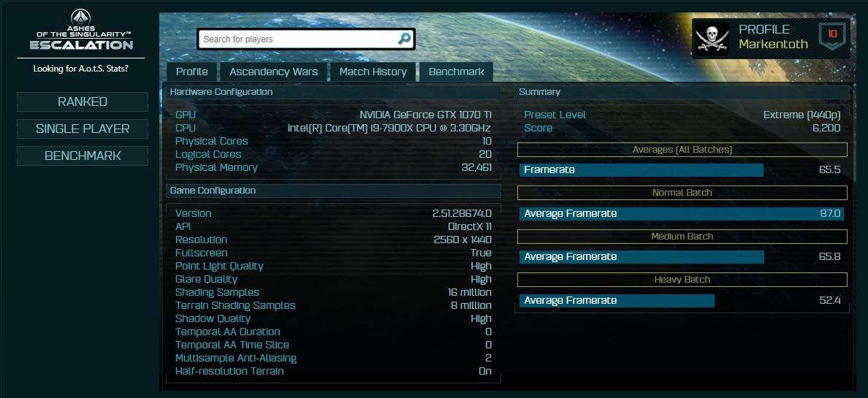868x398 pixels.
Task: Click the Preset Level label
Action: (x=555, y=115)
